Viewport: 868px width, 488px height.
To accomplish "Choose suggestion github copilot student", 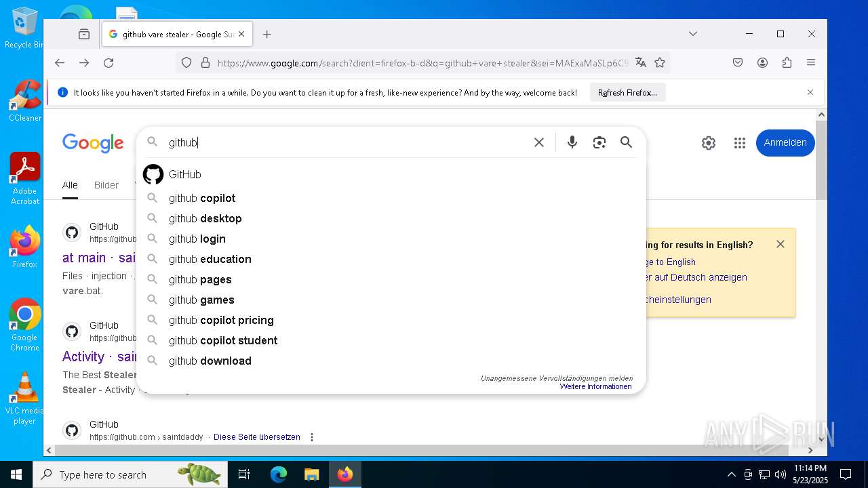I will 391,340.
